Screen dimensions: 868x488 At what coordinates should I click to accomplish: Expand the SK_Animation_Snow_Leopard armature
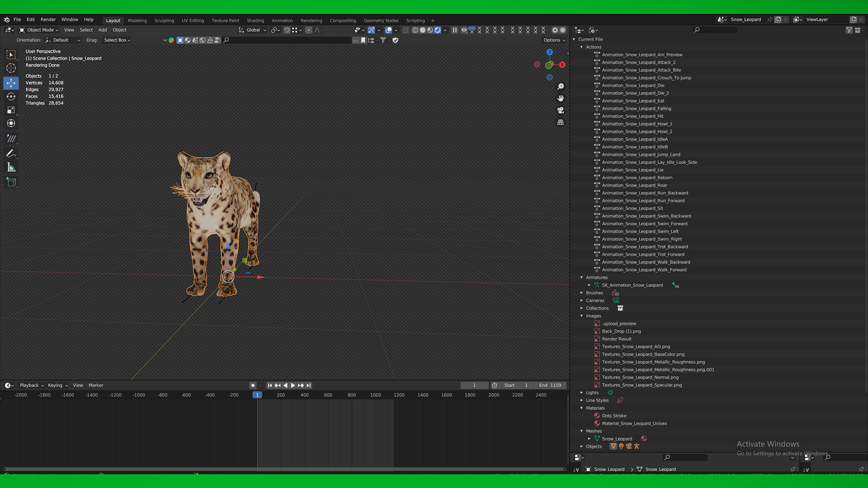click(x=589, y=285)
